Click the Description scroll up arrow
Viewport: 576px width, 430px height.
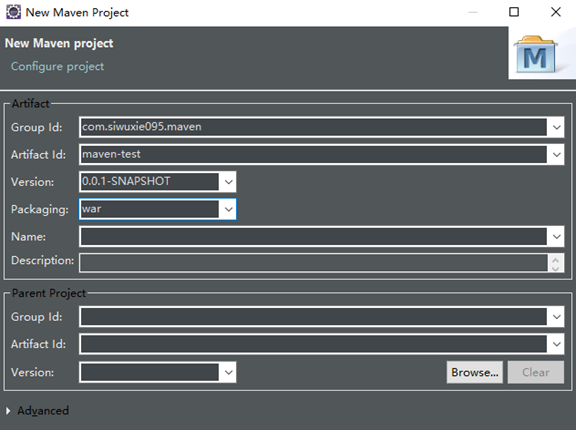555,259
